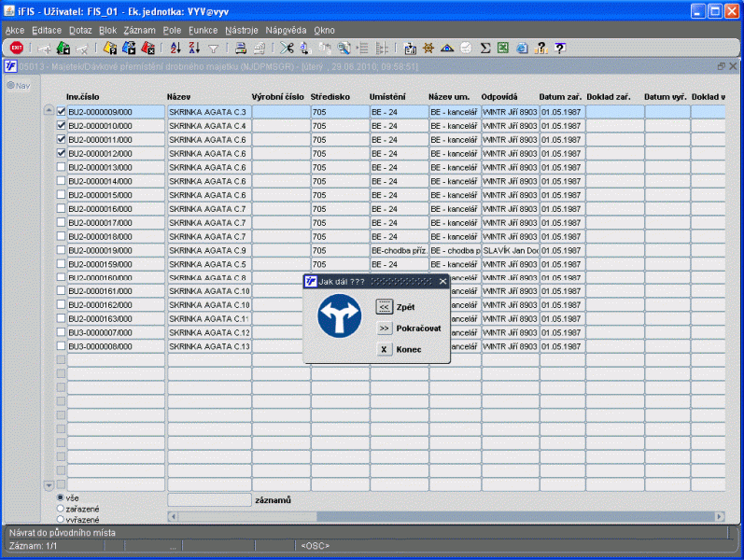Open the Funkce menu
The height and width of the screenshot is (560, 744).
pyautogui.click(x=204, y=31)
